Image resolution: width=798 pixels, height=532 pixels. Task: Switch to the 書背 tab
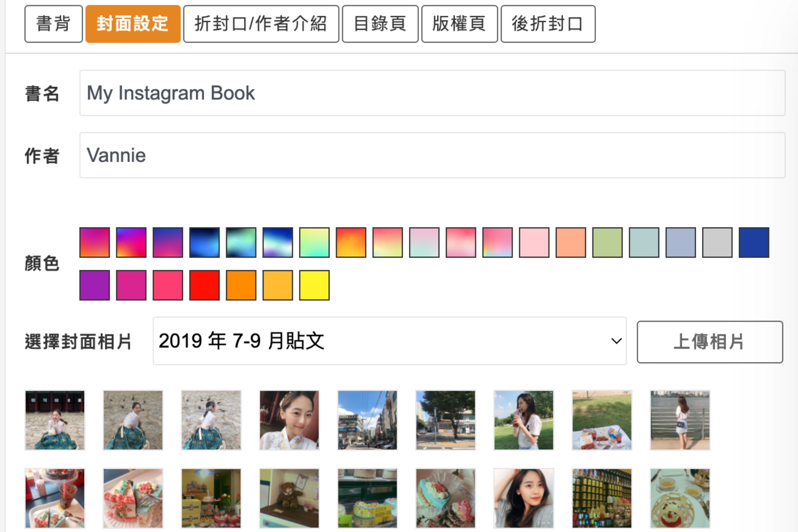(54, 24)
